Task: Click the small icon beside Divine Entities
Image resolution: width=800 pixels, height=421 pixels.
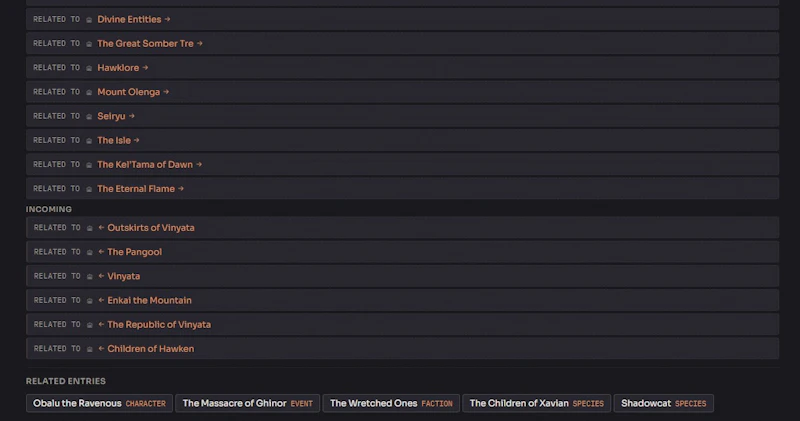Action: coord(89,20)
